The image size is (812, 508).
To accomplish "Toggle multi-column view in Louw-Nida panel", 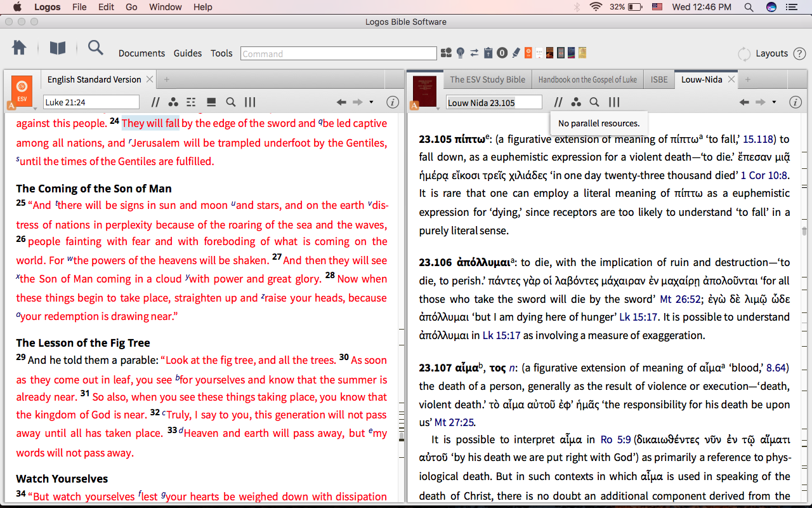I will (614, 102).
